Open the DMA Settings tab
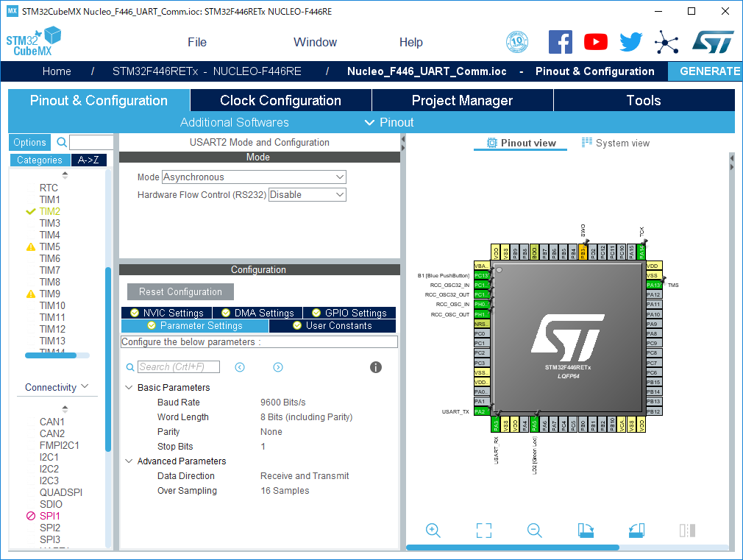 [x=257, y=313]
